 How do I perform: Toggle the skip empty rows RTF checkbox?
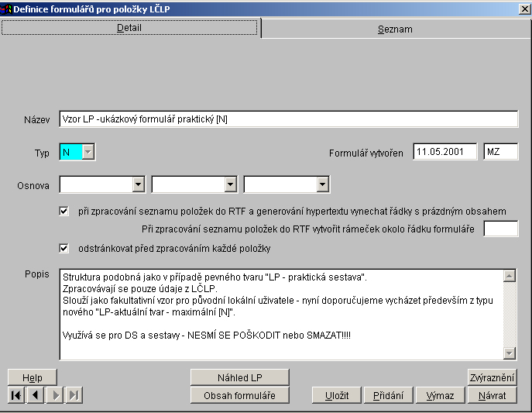point(64,211)
